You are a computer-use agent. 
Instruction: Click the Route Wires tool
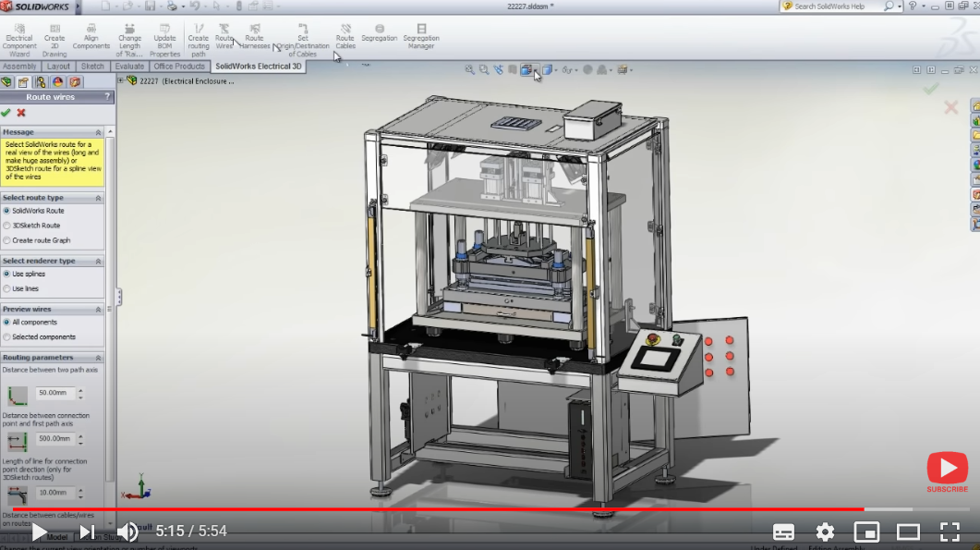pyautogui.click(x=224, y=37)
